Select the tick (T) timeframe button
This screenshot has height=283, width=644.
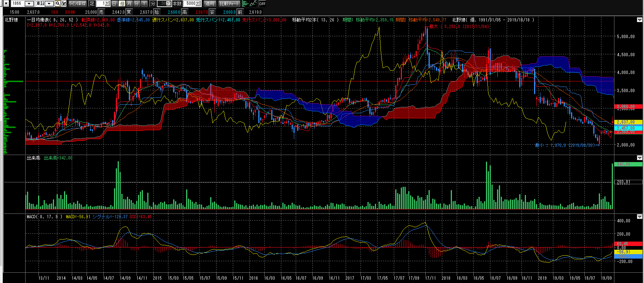coord(144,4)
